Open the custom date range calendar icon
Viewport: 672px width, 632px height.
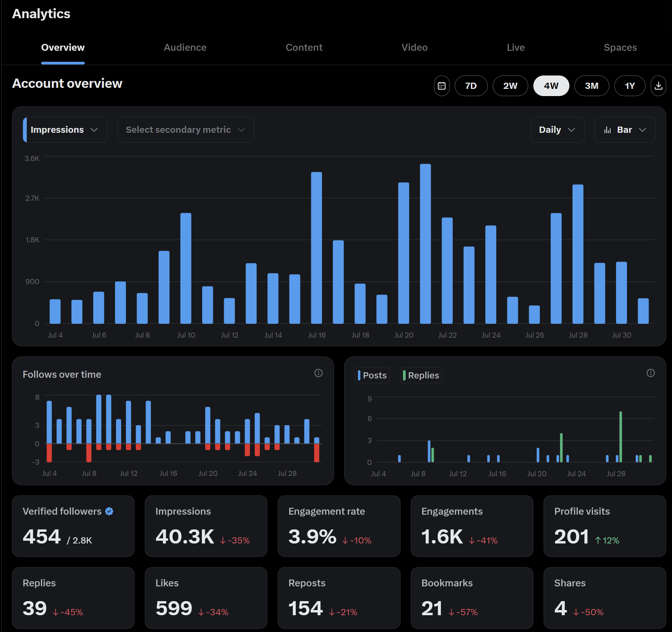click(442, 86)
